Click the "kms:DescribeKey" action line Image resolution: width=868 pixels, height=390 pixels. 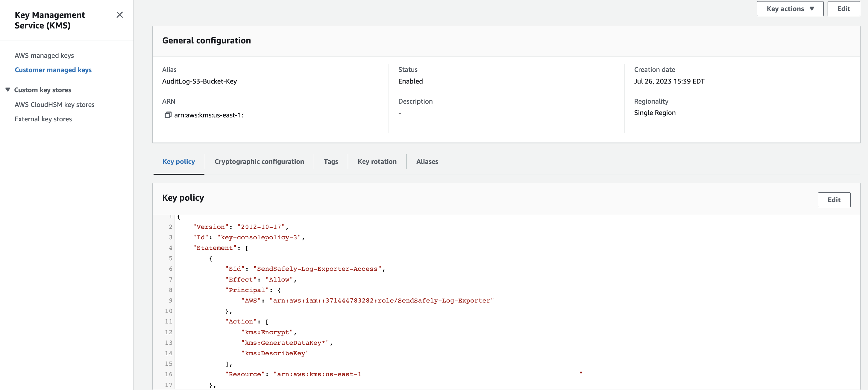pos(275,353)
